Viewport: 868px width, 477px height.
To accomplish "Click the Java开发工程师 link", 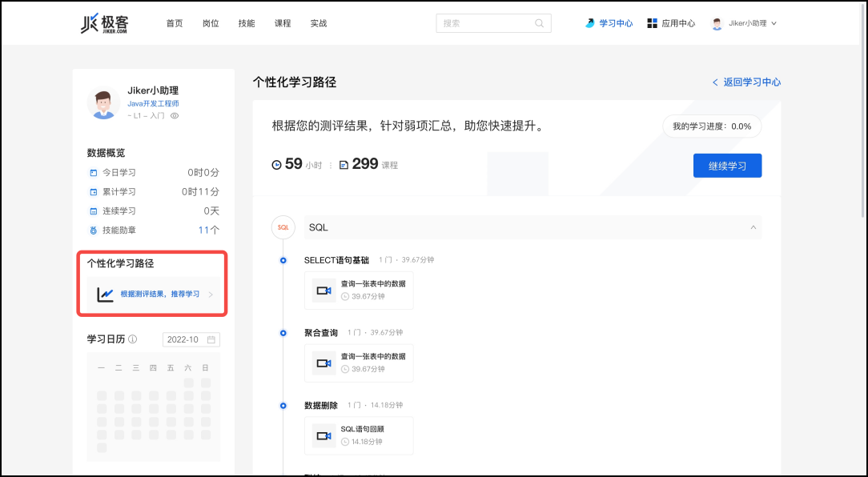I will [153, 103].
